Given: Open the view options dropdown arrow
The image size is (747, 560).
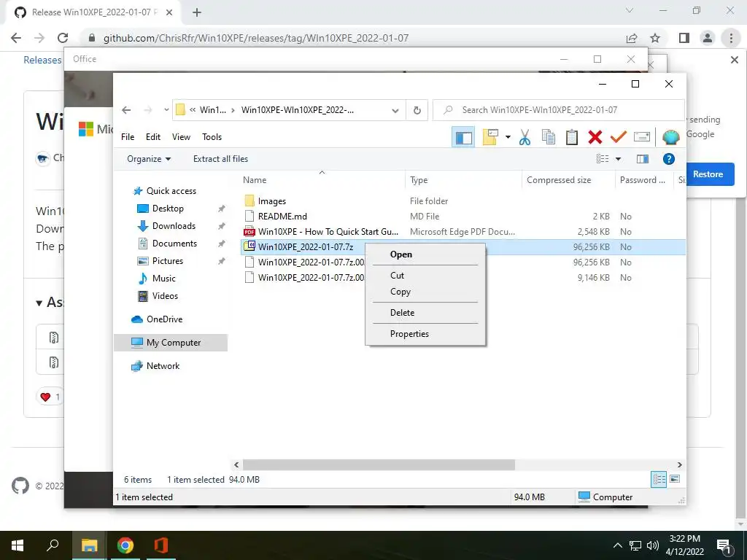Looking at the screenshot, I should coord(618,159).
